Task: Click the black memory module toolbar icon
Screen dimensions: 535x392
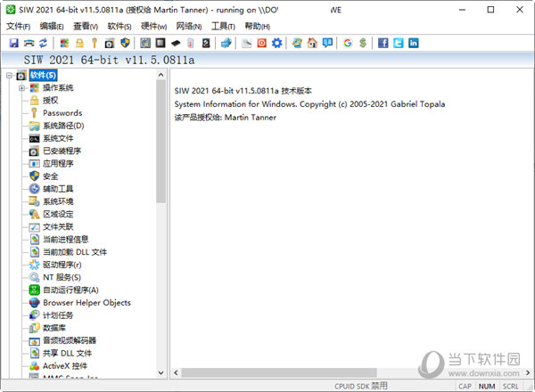Action: click(x=176, y=43)
